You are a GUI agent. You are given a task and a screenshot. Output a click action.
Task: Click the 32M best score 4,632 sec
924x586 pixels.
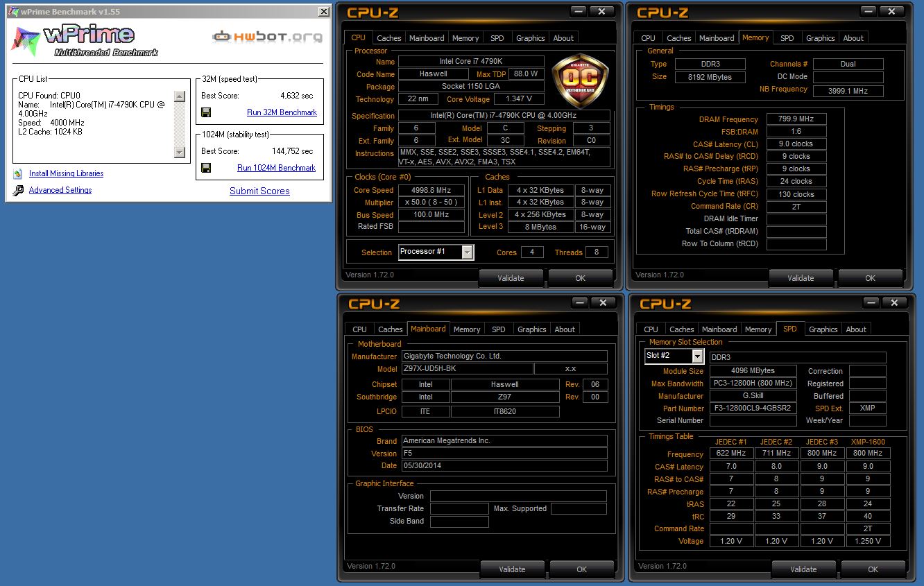pos(296,96)
